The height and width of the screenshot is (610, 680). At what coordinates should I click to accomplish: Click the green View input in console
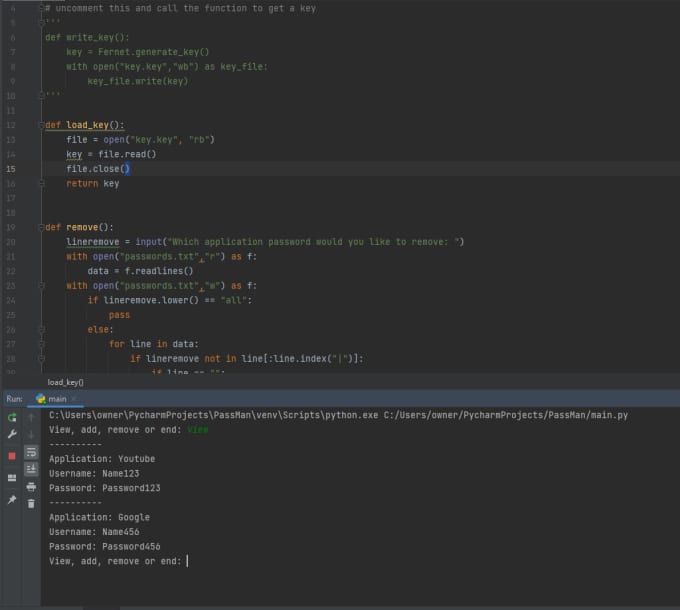198,430
